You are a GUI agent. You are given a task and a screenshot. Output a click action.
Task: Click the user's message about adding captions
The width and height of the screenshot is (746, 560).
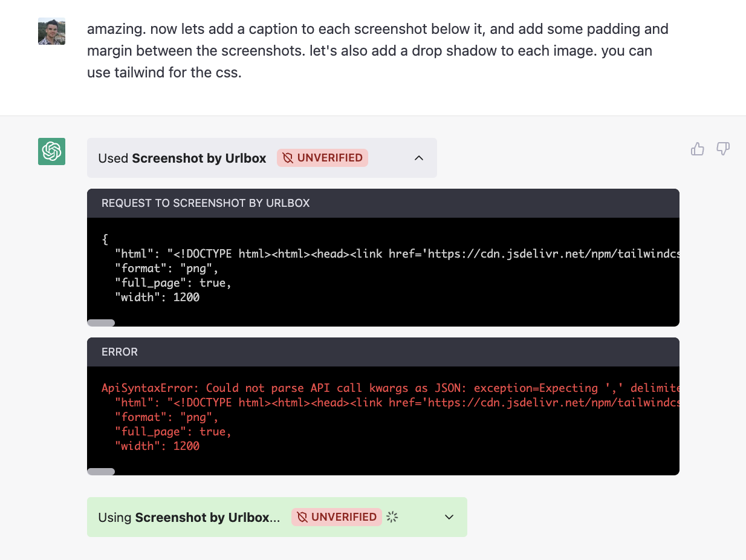pyautogui.click(x=369, y=51)
